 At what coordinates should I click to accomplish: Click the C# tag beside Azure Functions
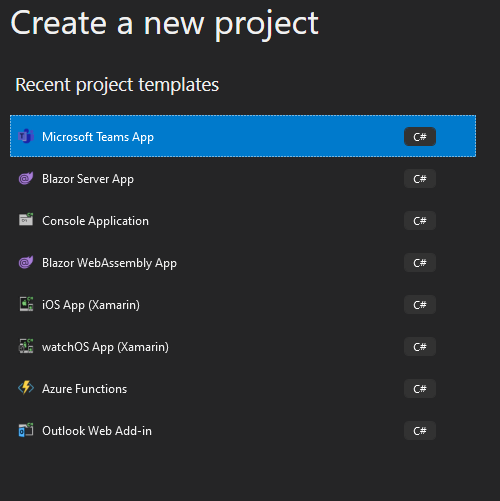[x=420, y=389]
